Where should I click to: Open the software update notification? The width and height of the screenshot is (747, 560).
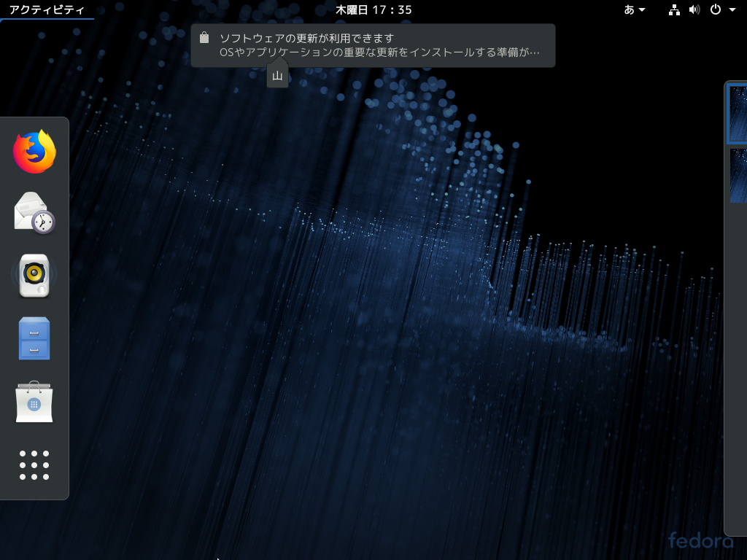(373, 45)
